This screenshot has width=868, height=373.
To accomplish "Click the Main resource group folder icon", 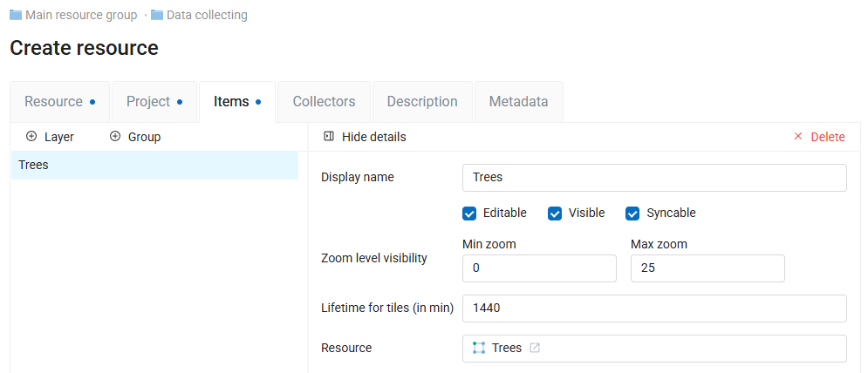I will [16, 15].
